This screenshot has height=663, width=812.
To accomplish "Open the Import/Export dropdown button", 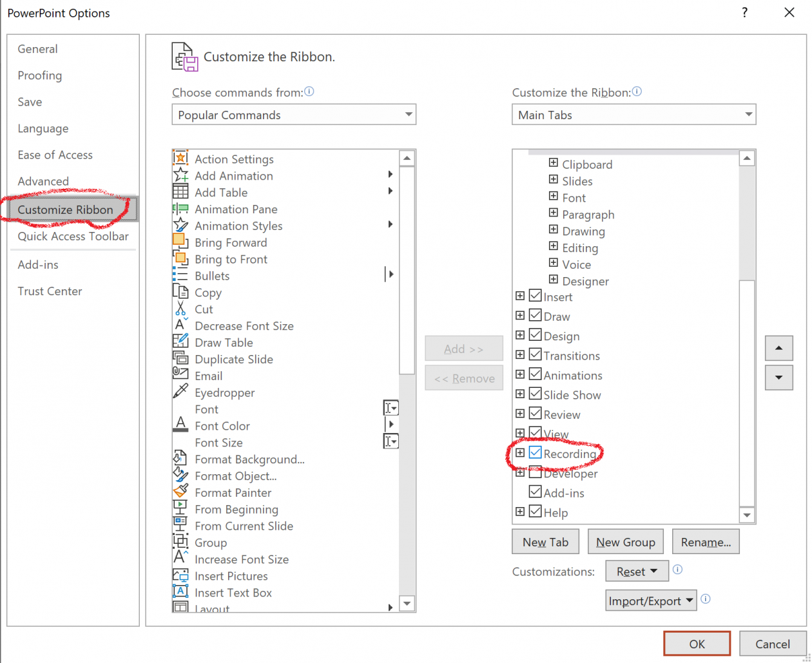I will (x=652, y=601).
